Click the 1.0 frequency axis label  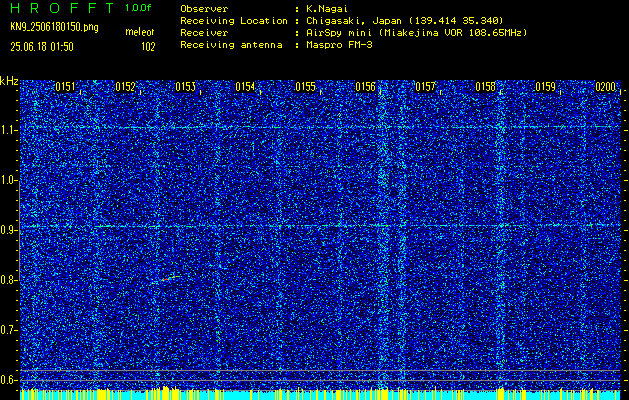point(8,180)
